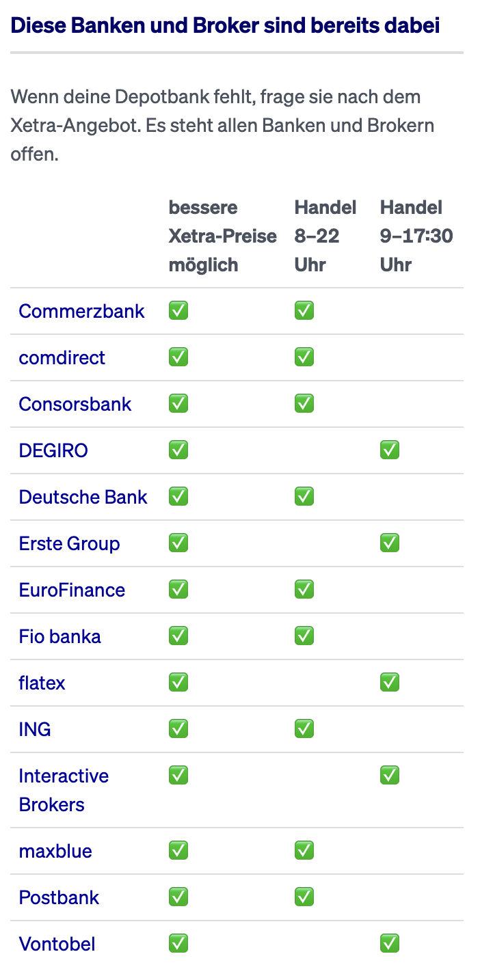
Task: Go to maxblue link
Action: (55, 851)
